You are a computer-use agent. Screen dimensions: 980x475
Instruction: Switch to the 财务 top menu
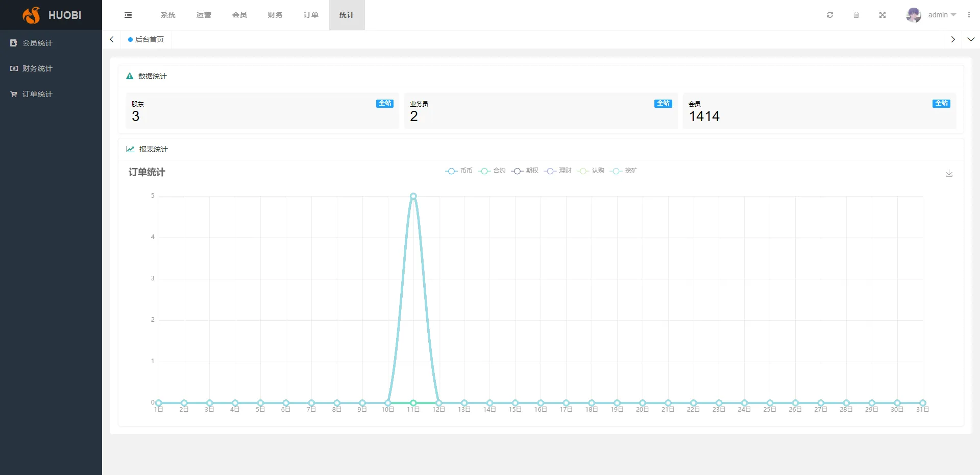pos(275,15)
